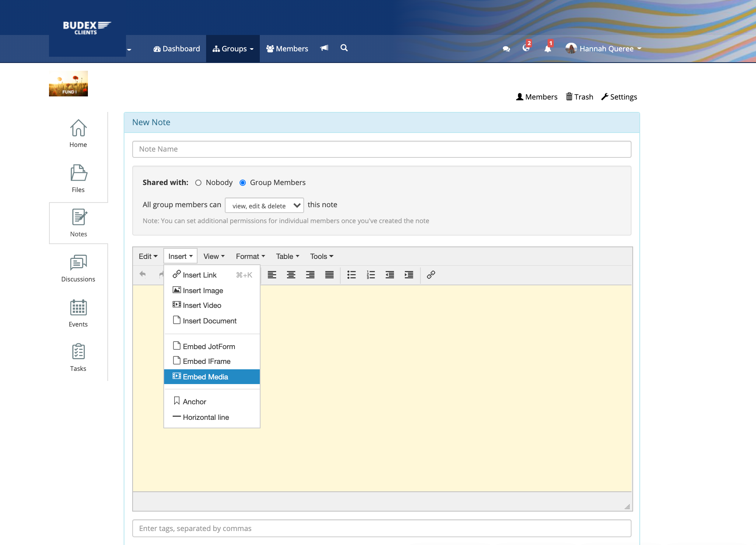Align text right in editor toolbar
The image size is (756, 545).
click(310, 275)
